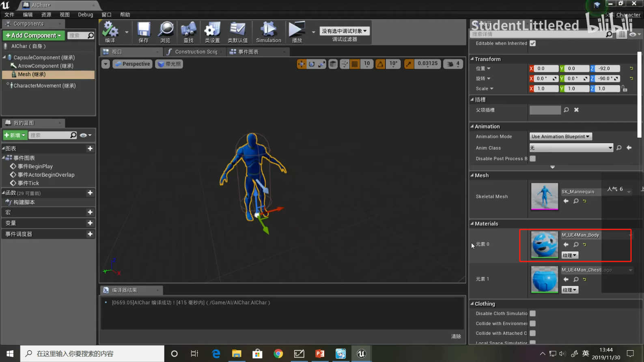Toggle Collide with Attached Children checkbox
The image size is (644, 362).
533,333
